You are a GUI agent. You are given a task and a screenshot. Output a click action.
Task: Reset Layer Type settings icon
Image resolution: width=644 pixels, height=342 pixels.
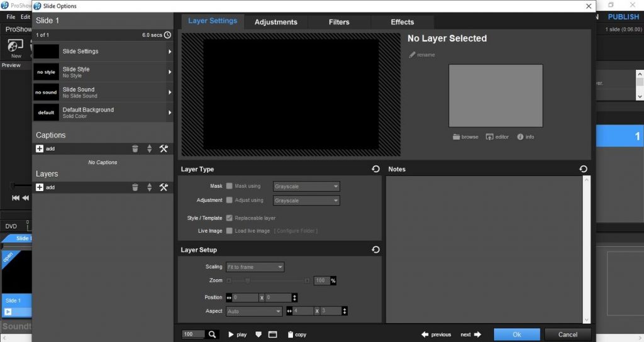375,168
